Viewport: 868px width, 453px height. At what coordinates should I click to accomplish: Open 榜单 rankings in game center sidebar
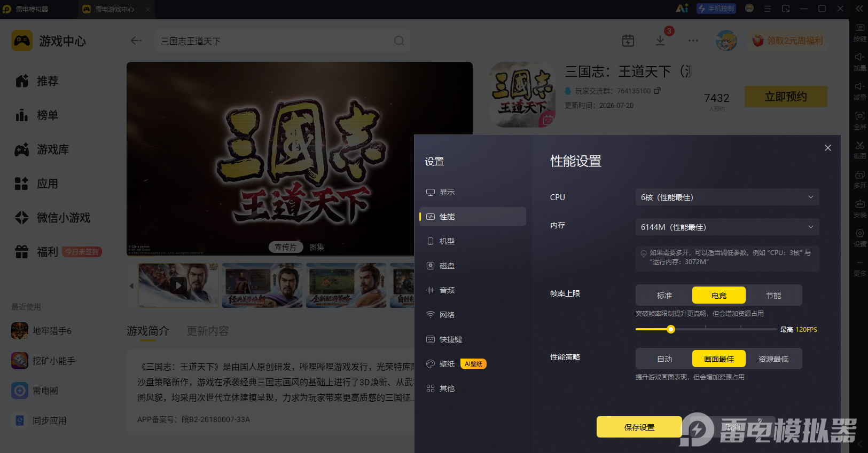pos(36,115)
